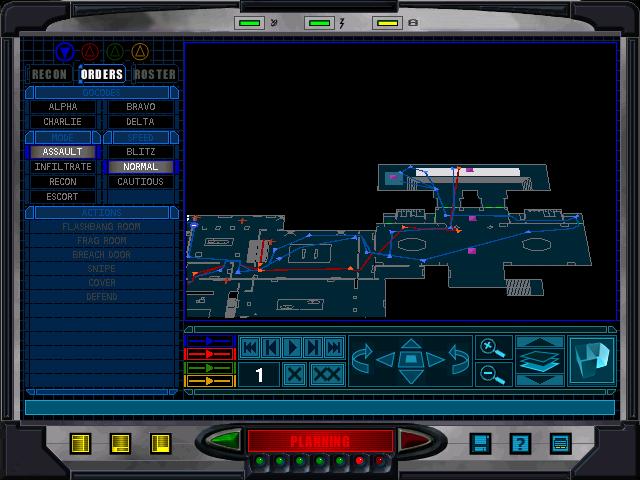The width and height of the screenshot is (640, 480).
Task: Select the red team triangle icon
Action: 91,52
